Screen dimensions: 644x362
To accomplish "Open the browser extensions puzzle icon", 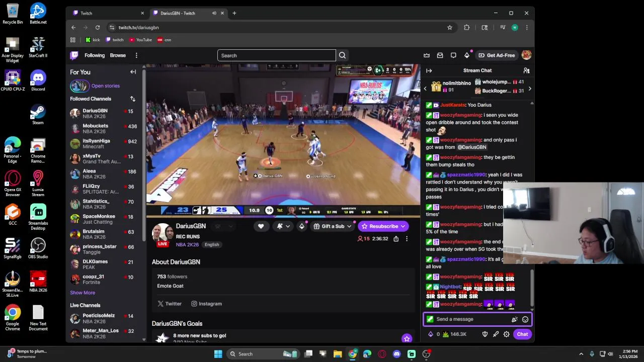I will pos(467,28).
